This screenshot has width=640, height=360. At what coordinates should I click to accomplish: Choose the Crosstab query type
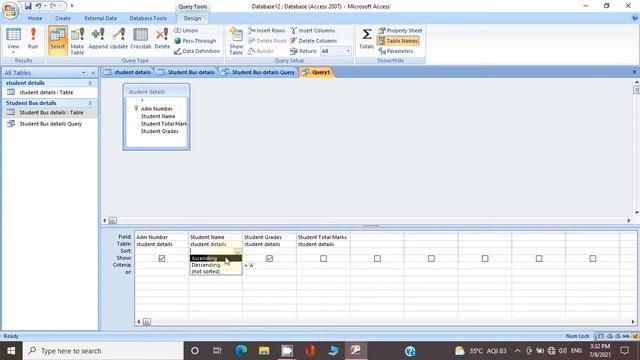[x=140, y=39]
